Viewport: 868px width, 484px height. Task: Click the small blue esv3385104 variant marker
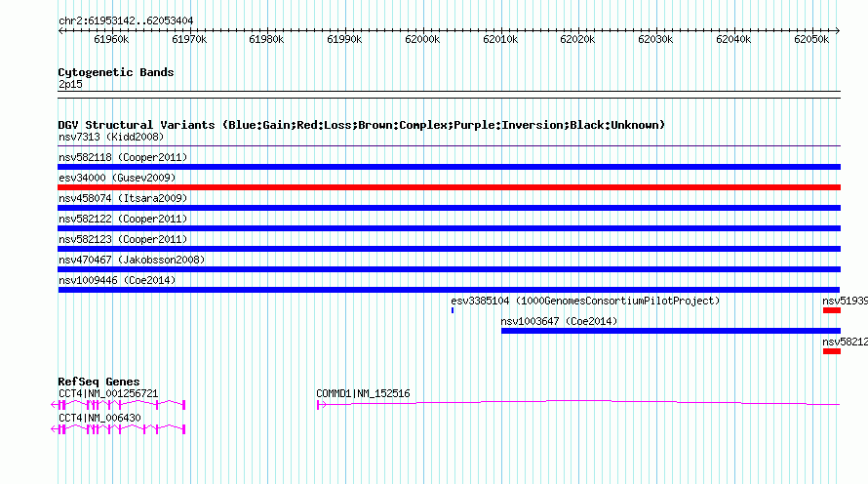click(453, 310)
